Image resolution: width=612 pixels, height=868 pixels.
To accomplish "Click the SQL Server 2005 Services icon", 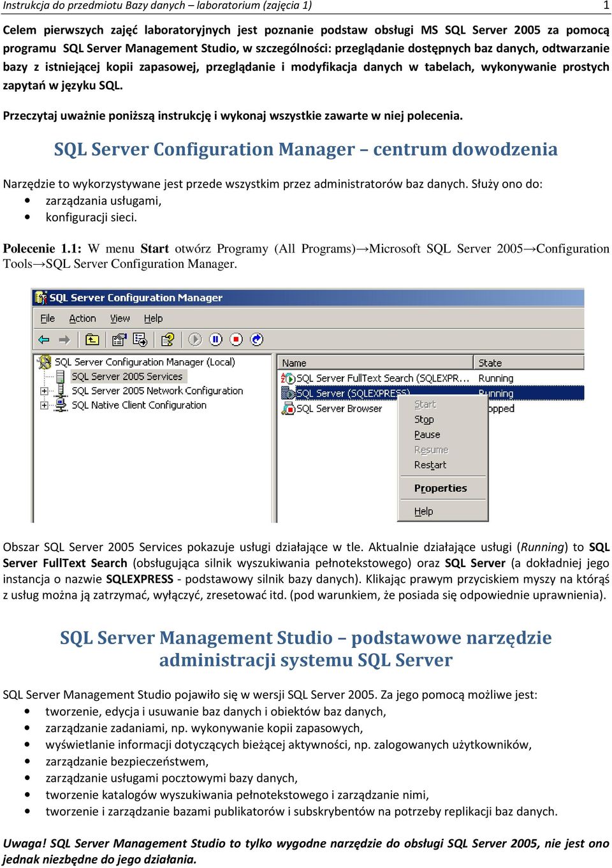I will pyautogui.click(x=60, y=376).
